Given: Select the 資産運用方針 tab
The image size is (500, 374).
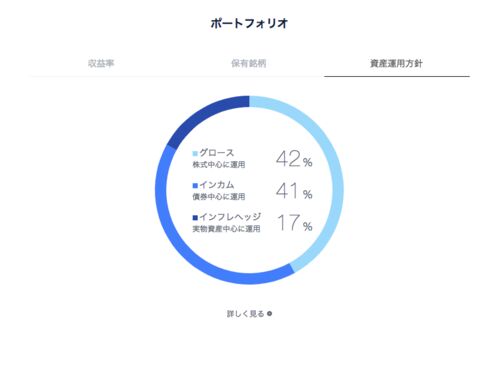Looking at the screenshot, I should pos(396,63).
